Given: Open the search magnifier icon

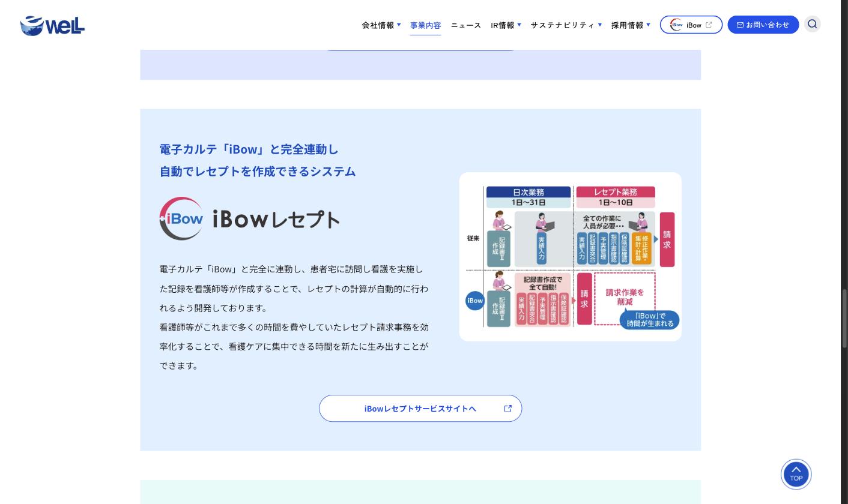Looking at the screenshot, I should coord(812,24).
